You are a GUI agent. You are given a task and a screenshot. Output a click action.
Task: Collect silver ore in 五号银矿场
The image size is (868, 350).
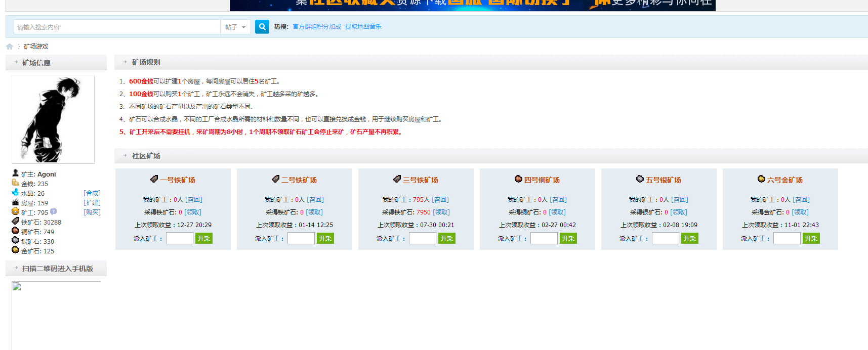coord(679,212)
